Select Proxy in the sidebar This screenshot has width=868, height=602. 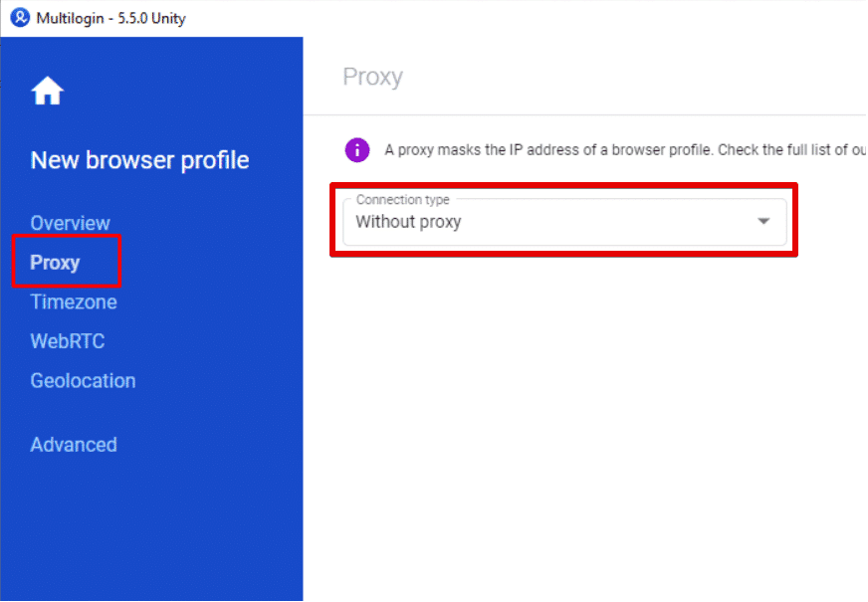point(55,263)
